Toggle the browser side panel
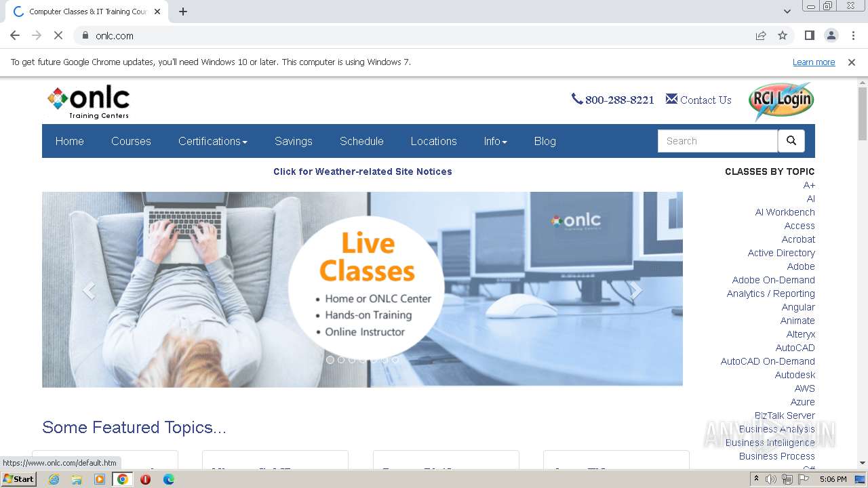Screen dimensions: 868x488 click(x=809, y=35)
